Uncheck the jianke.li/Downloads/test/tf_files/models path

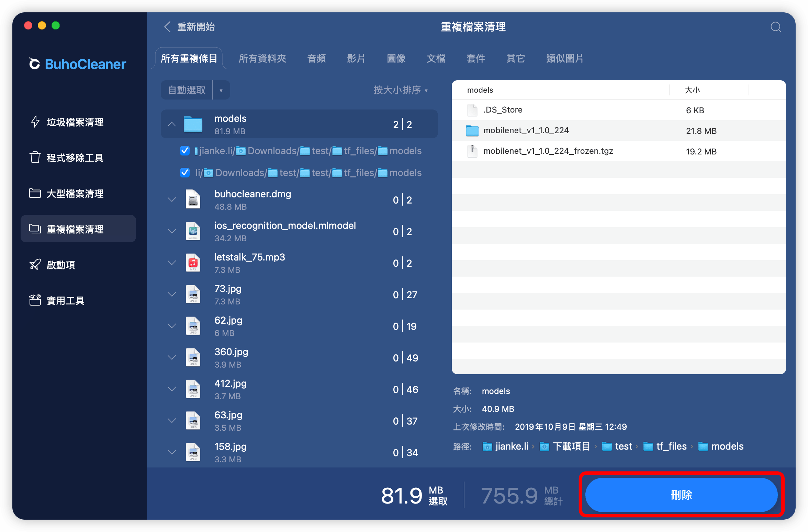185,151
